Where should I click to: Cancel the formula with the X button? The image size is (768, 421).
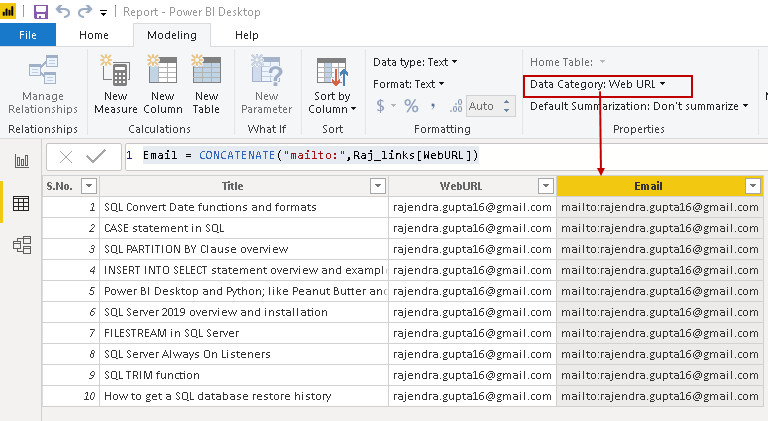coord(65,156)
